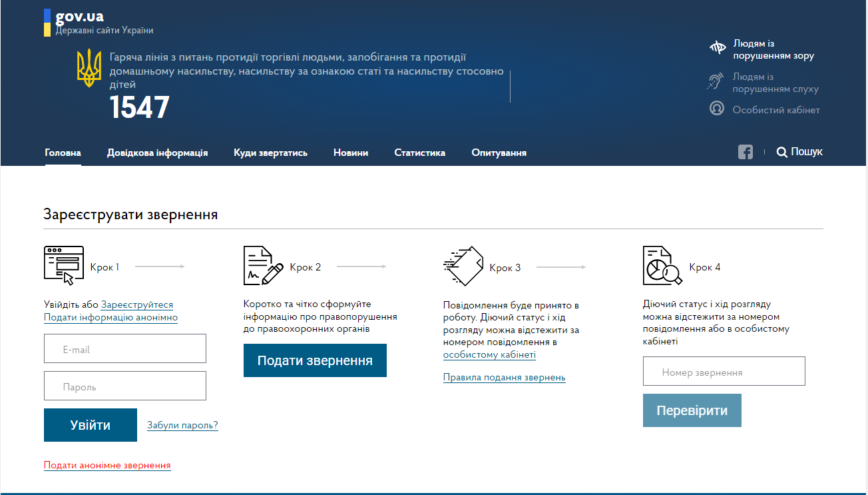Click the Крок 1 browser window icon
This screenshot has width=868, height=495.
pyautogui.click(x=64, y=265)
